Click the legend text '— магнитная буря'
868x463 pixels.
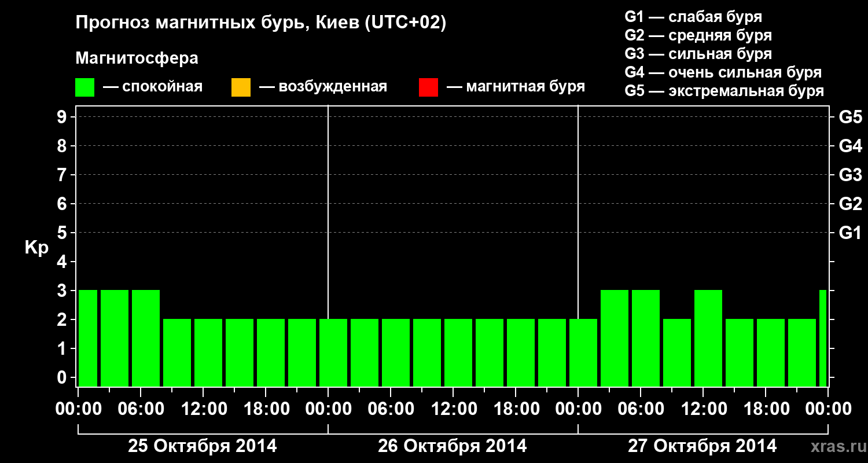click(x=516, y=87)
